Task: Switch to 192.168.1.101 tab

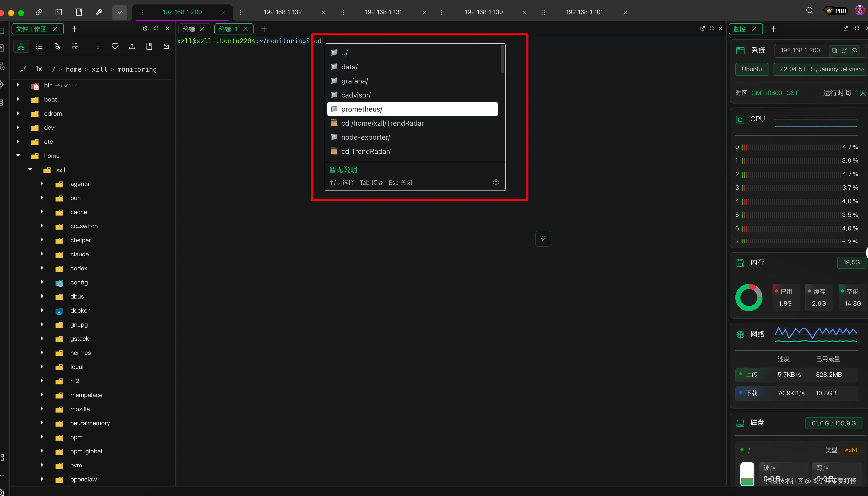Action: point(584,12)
